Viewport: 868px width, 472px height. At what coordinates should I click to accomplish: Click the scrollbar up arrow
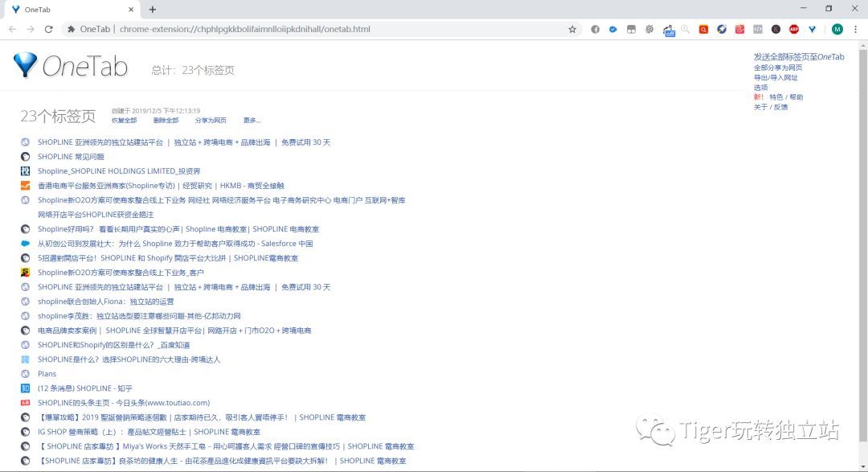coord(862,45)
